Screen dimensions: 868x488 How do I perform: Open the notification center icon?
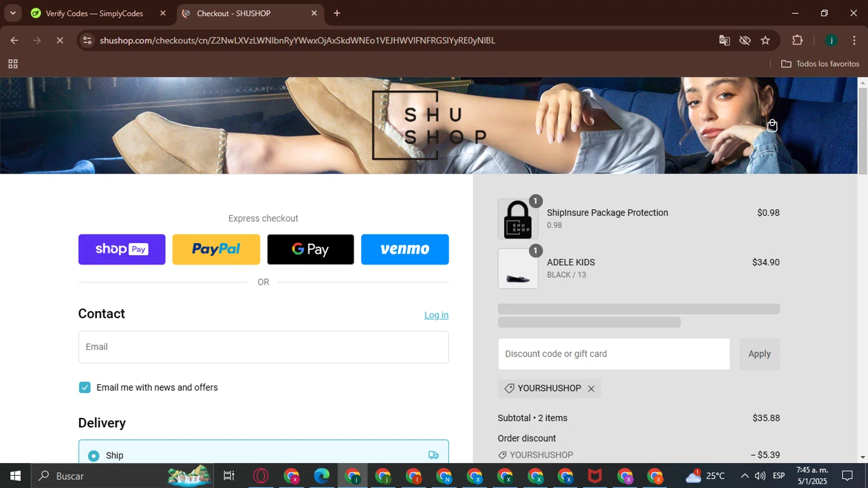(x=847, y=476)
